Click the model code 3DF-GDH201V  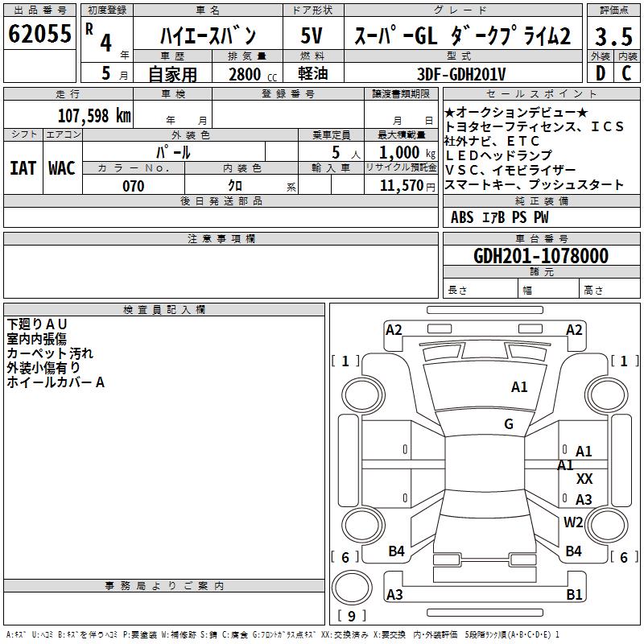(461, 74)
